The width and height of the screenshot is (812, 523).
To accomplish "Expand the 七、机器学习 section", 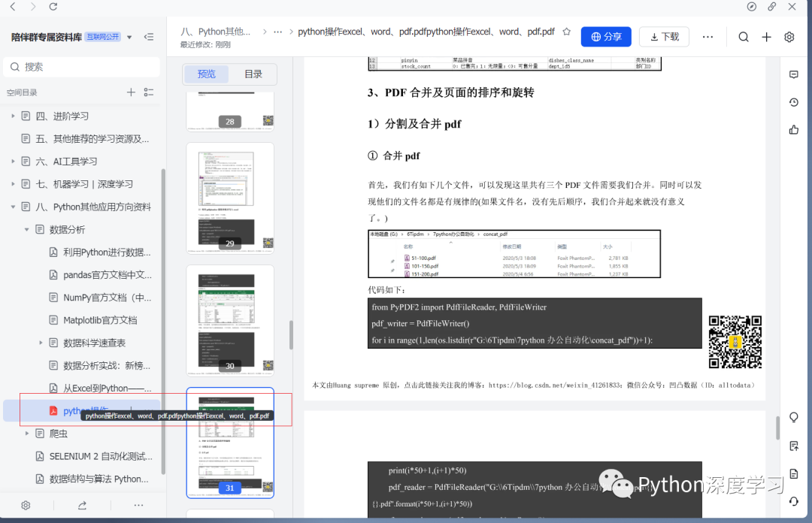I will coord(14,183).
